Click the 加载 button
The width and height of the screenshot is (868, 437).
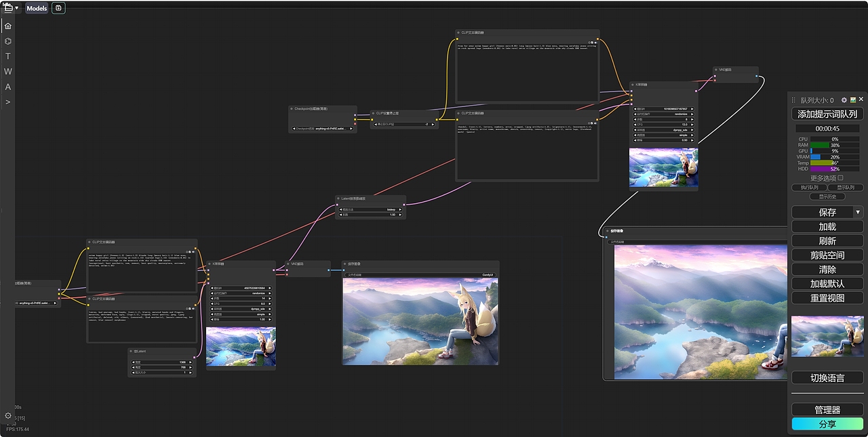(827, 226)
